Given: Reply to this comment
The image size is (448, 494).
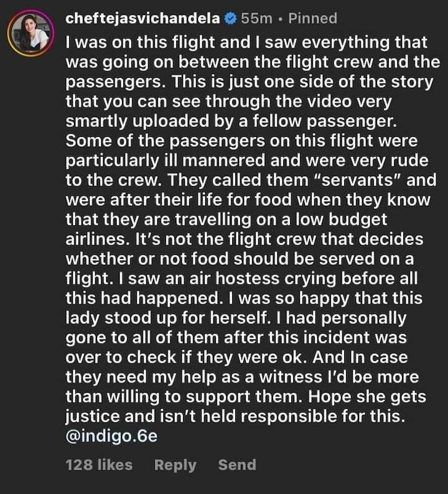Looking at the screenshot, I should coord(175,465).
